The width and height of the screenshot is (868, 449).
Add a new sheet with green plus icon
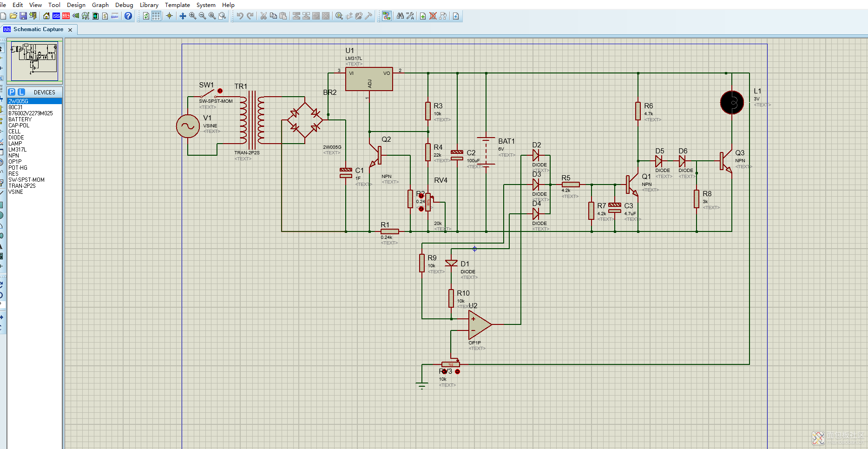pos(423,16)
